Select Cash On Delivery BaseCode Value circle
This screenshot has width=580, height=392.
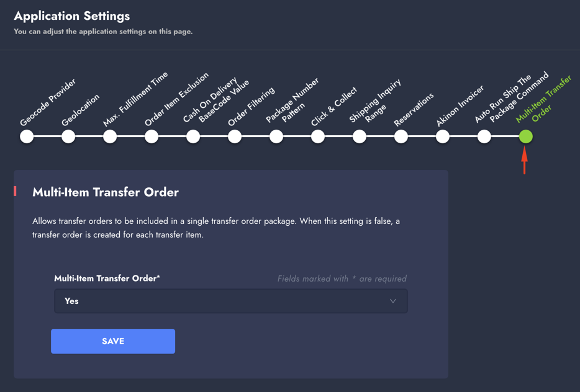coord(193,136)
